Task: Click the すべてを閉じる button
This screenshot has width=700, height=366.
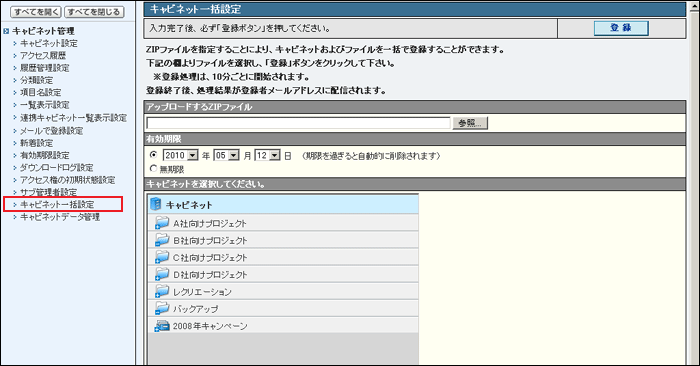Action: point(94,12)
